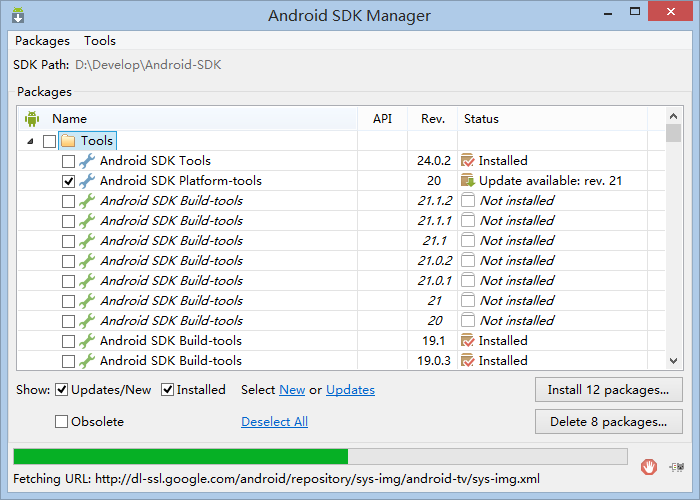Open the Packages menu
Image resolution: width=700 pixels, height=500 pixels.
(42, 41)
